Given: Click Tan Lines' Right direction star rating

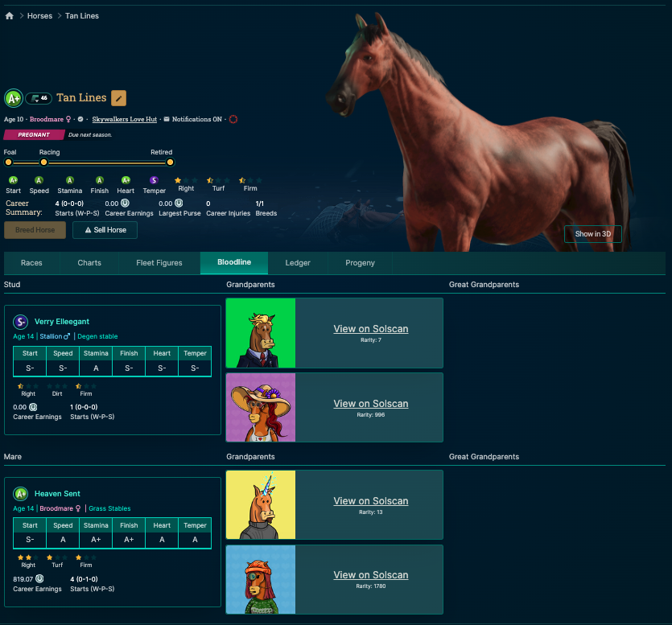Looking at the screenshot, I should click(186, 180).
